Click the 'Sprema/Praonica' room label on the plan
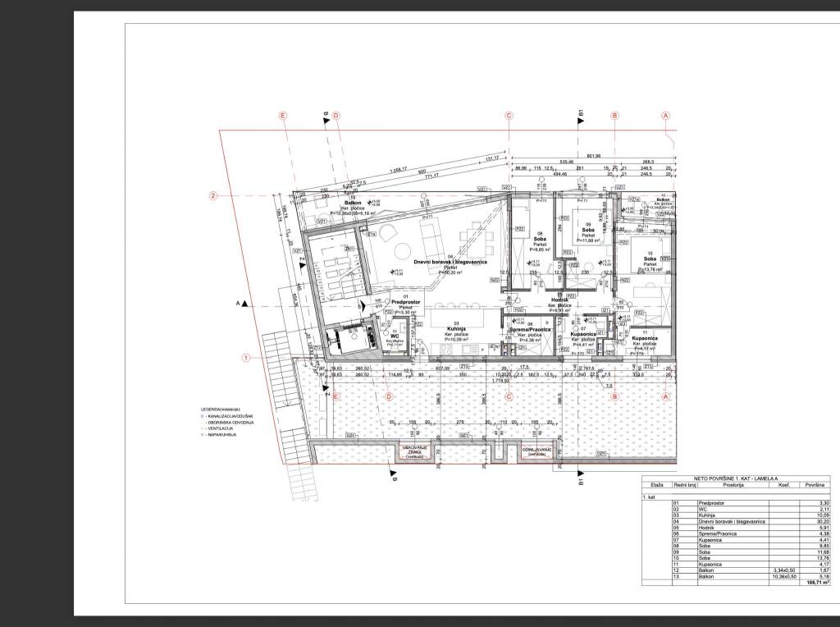The width and height of the screenshot is (840, 627). click(530, 330)
